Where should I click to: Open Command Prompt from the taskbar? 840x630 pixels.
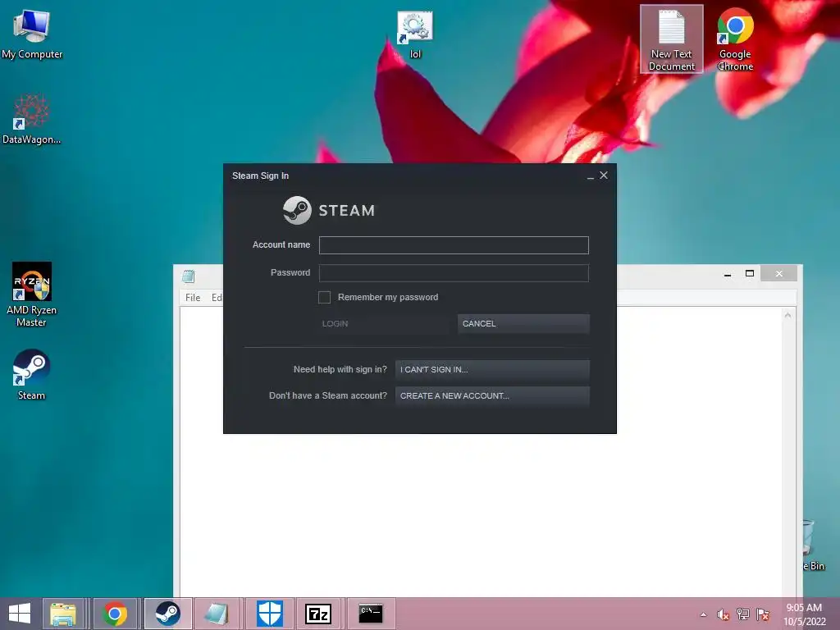point(371,614)
